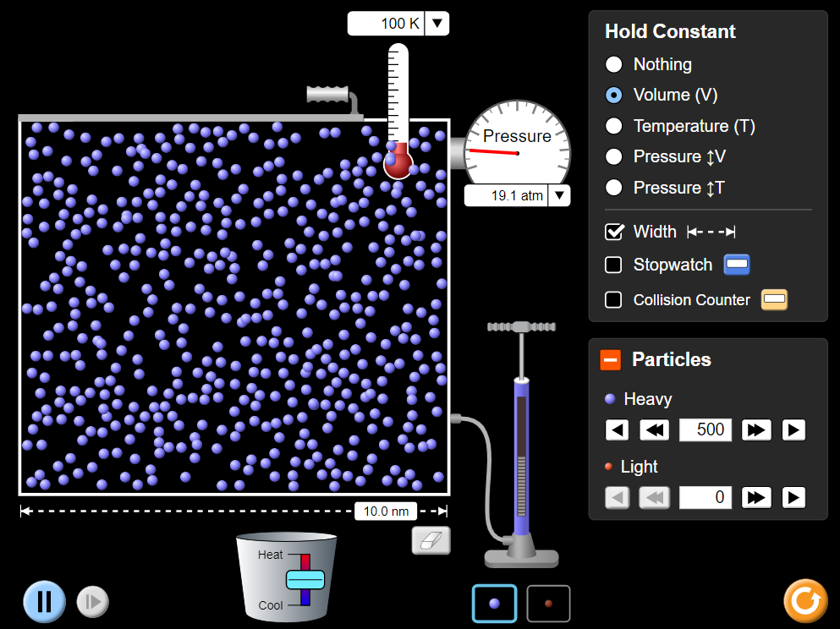Click the stopwatch icon

pyautogui.click(x=737, y=265)
